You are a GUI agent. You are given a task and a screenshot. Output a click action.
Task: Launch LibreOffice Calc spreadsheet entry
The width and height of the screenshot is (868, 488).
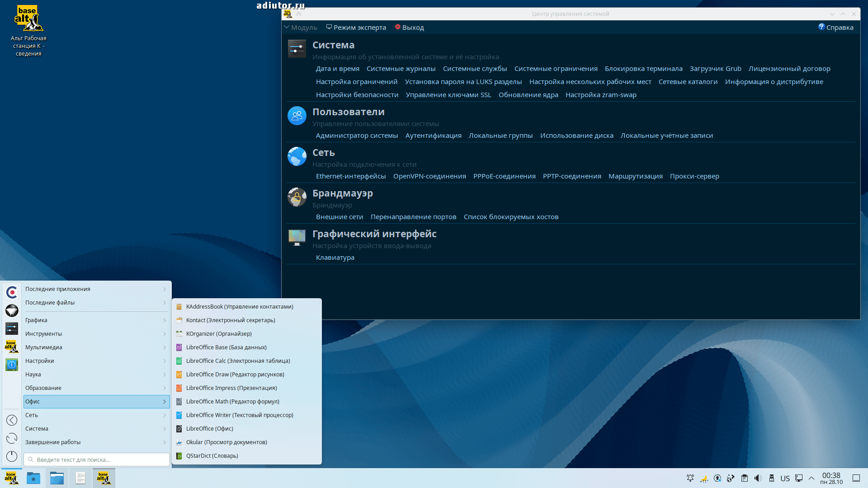[246, 361]
